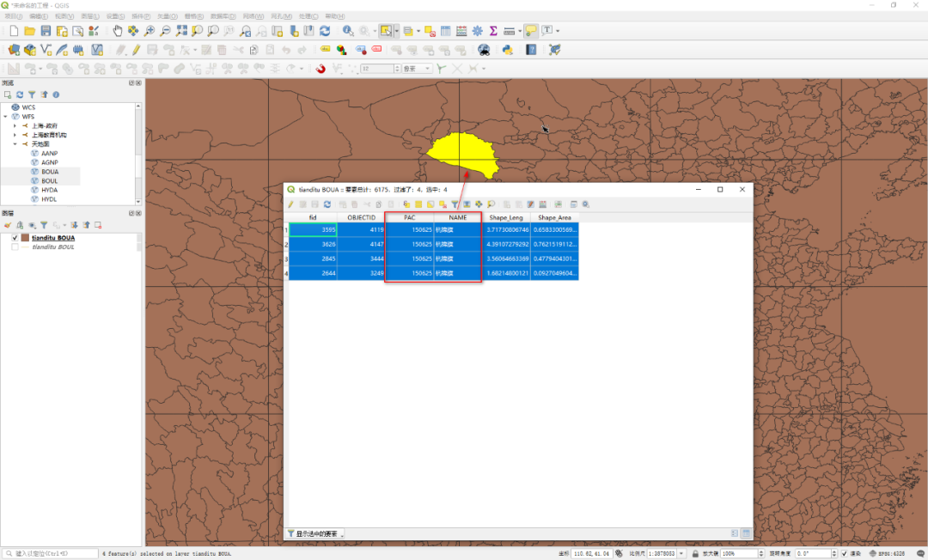Image resolution: width=928 pixels, height=560 pixels.
Task: Refresh the map canvas with the blue arrows icon
Action: [324, 31]
